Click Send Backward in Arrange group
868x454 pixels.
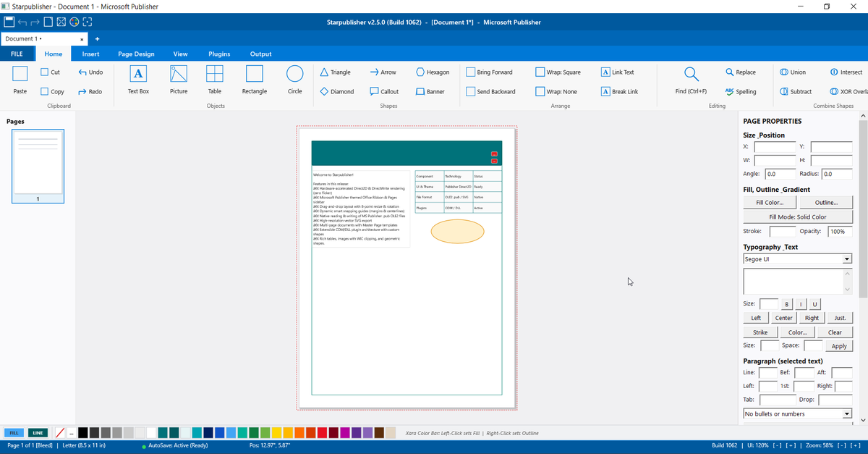coord(491,92)
